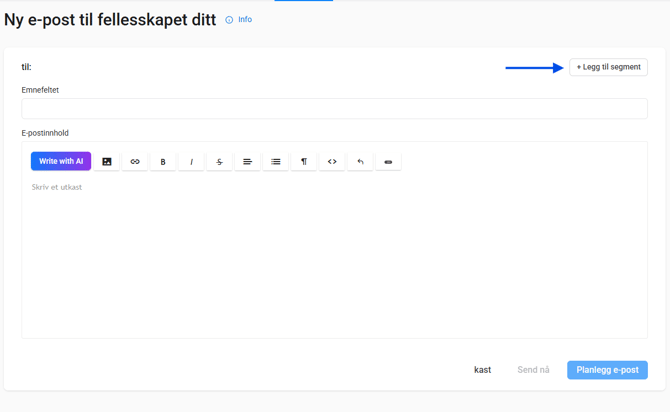Screen dimensions: 670x412
Task: Schedule with the Planlegg e-post button
Action: 607,370
